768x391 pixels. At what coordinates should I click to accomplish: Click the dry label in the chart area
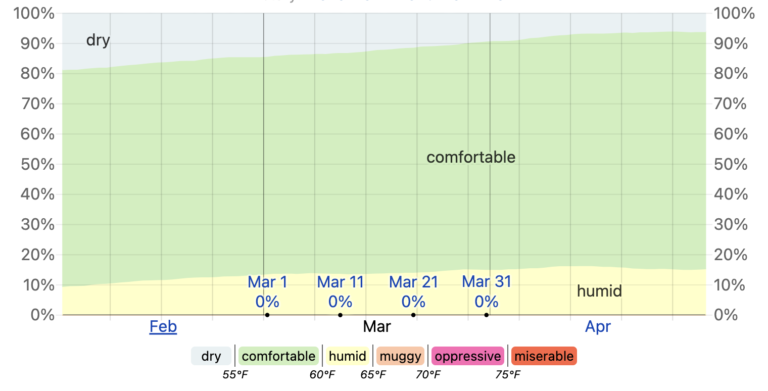(x=98, y=41)
